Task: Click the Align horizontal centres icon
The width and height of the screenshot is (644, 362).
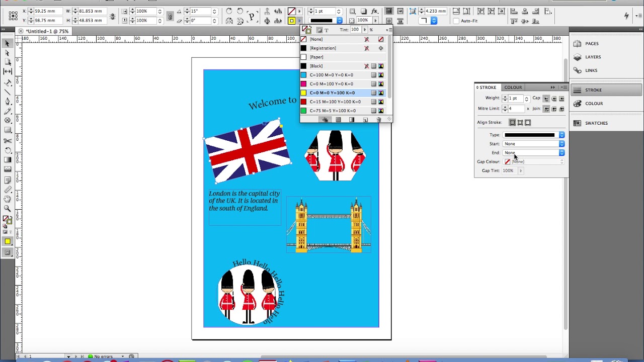Action: click(525, 11)
